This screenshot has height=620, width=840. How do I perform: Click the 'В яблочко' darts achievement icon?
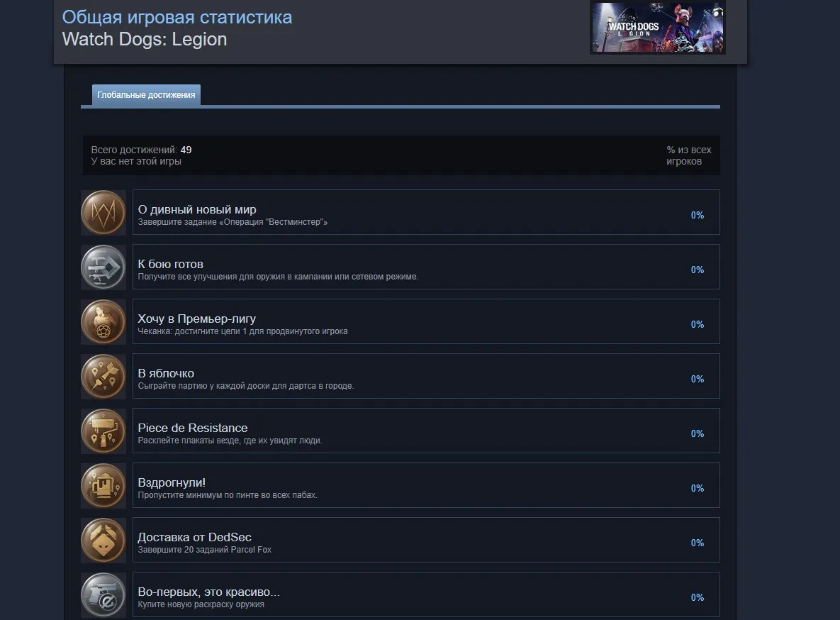click(x=103, y=377)
